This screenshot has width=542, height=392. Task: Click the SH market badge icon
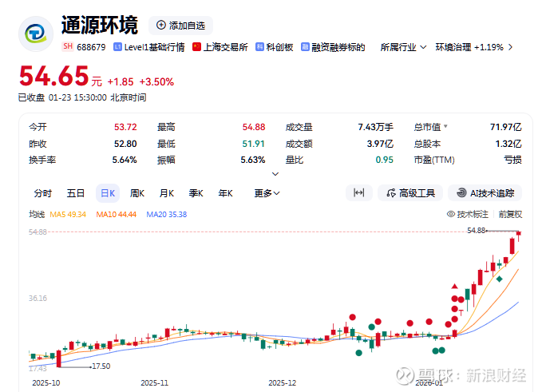[x=68, y=46]
